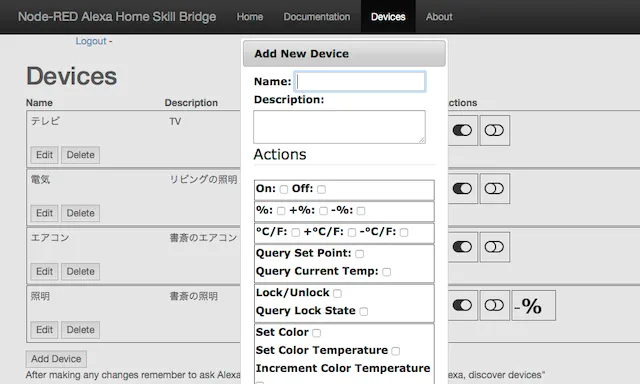Viewport: 640px width, 384px height.
Task: Edit the エアコン device
Action: tap(44, 271)
